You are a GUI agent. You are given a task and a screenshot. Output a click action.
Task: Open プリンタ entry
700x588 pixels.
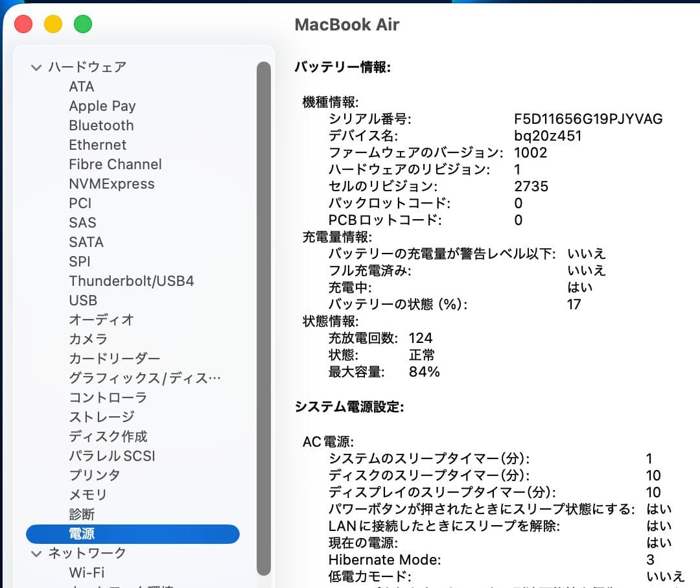pyautogui.click(x=94, y=475)
